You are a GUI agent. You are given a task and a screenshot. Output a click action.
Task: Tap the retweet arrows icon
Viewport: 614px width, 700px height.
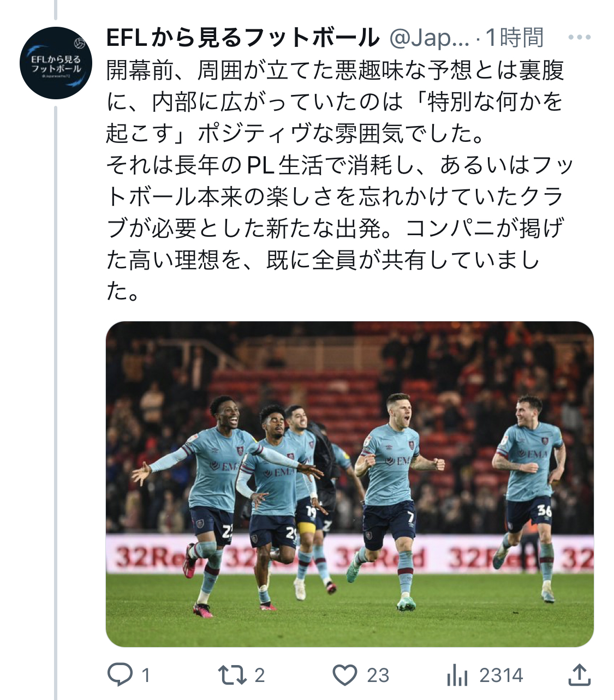(232, 675)
